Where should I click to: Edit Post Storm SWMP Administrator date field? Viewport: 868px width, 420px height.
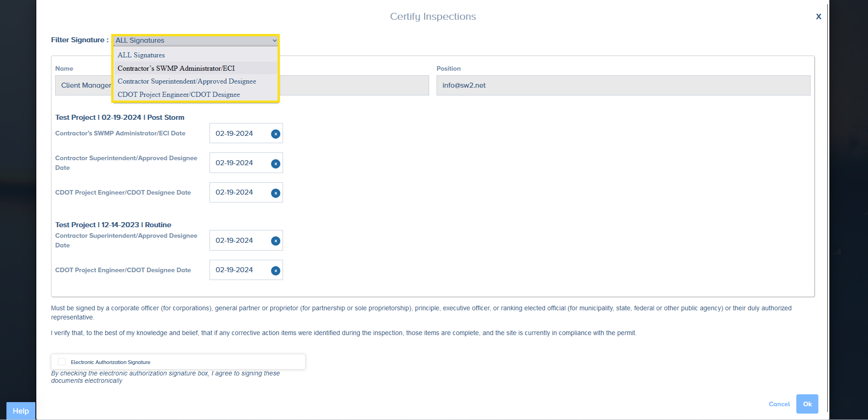pyautogui.click(x=239, y=134)
